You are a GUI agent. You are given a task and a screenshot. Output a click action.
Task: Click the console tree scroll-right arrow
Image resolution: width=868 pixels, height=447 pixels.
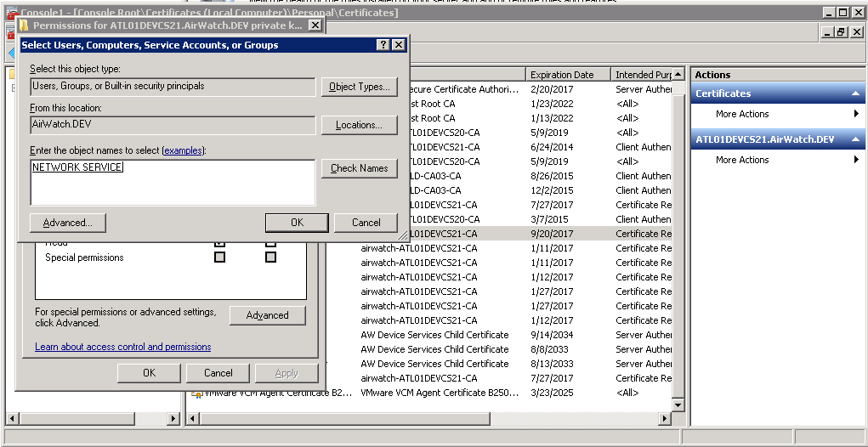[173, 419]
